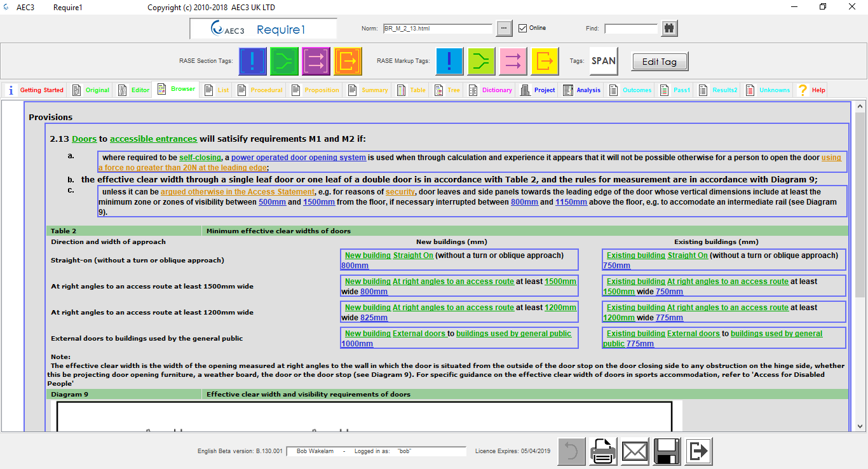Image resolution: width=868 pixels, height=469 pixels.
Task: Click the binoculars Find icon
Action: click(x=670, y=28)
